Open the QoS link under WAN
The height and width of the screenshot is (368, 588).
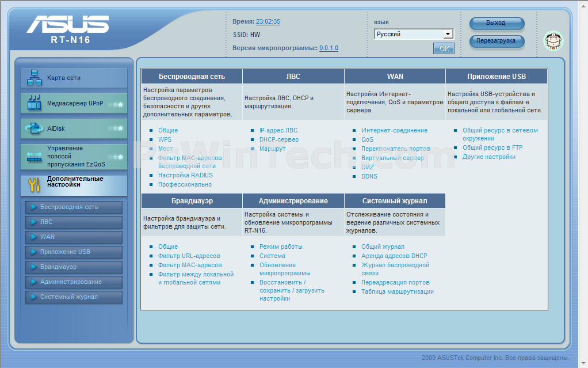point(368,139)
